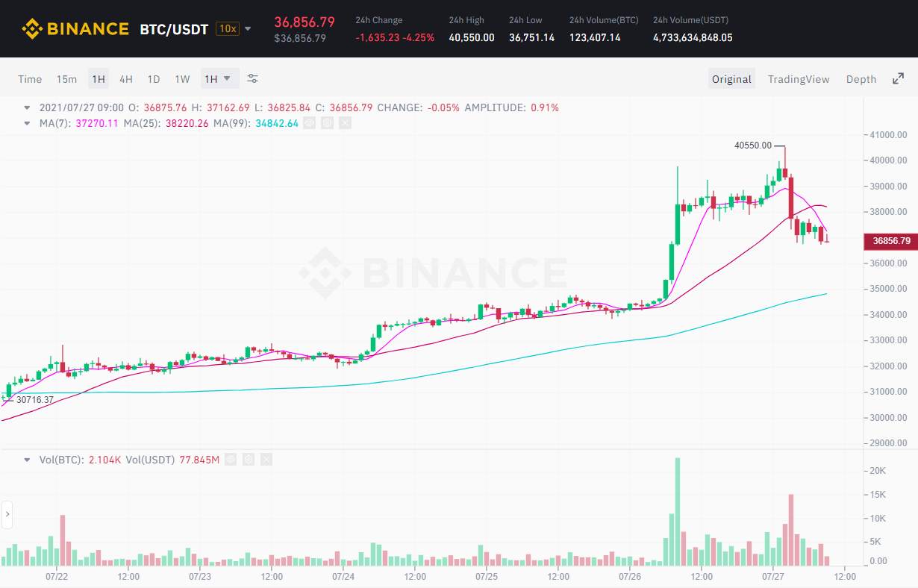Click the 24h Low value 36,751.14

pos(532,37)
